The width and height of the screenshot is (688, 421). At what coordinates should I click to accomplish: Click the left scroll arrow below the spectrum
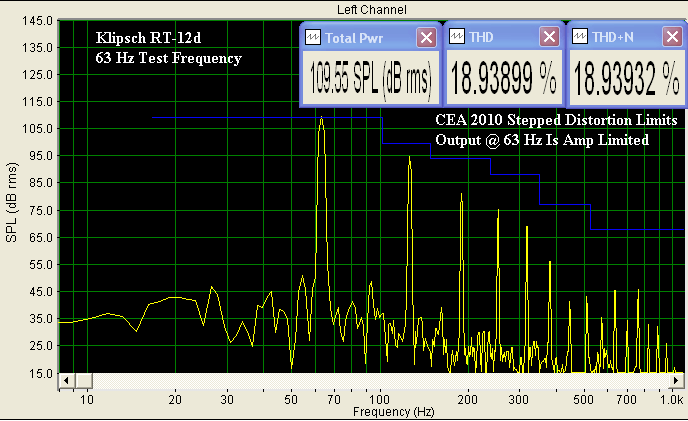[x=66, y=380]
